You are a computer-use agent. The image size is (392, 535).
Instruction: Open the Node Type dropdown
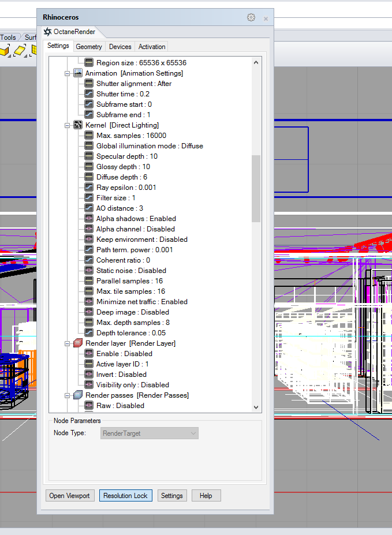click(149, 433)
